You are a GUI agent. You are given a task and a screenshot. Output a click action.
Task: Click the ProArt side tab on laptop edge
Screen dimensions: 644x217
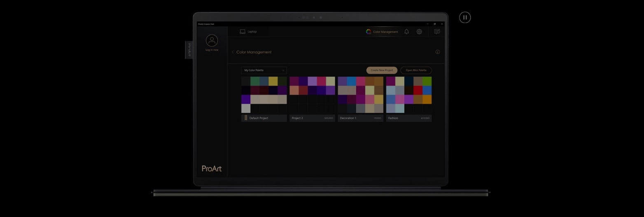(189, 50)
